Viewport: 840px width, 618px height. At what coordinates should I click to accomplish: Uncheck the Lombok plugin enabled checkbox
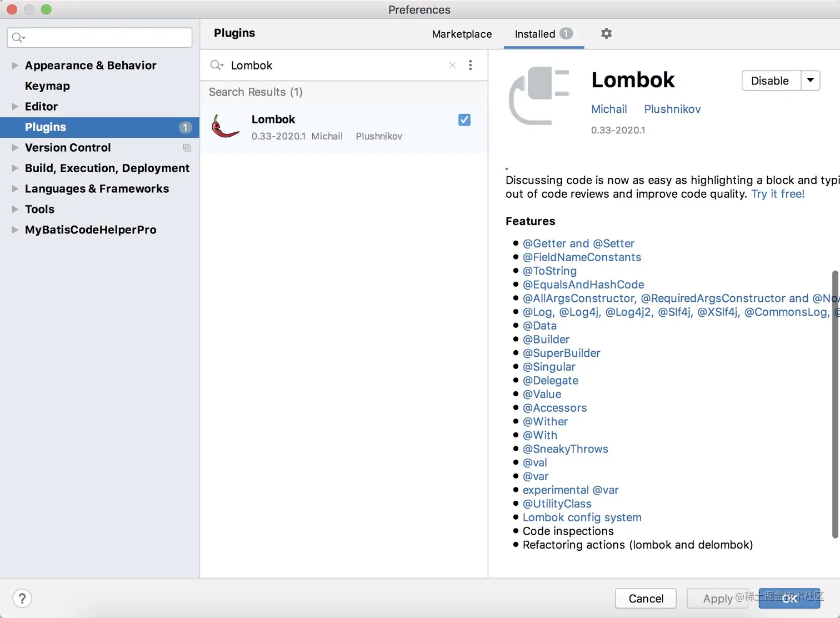tap(464, 119)
